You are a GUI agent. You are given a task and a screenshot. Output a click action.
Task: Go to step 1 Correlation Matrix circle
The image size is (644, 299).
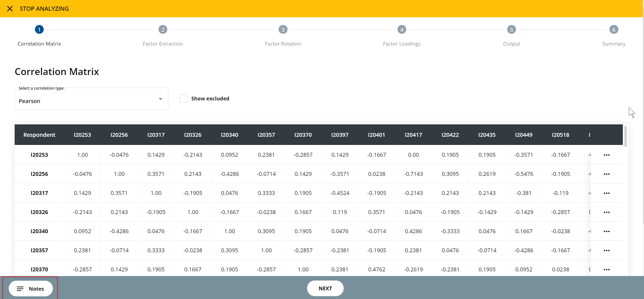tap(39, 29)
